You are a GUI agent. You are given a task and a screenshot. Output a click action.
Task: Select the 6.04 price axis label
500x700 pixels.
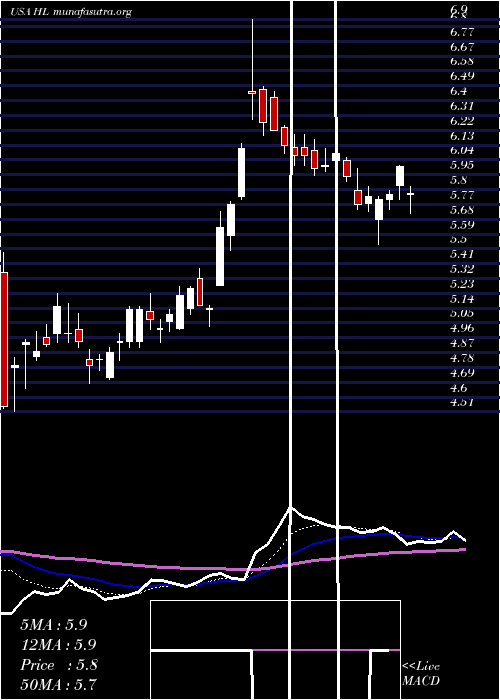pyautogui.click(x=462, y=150)
